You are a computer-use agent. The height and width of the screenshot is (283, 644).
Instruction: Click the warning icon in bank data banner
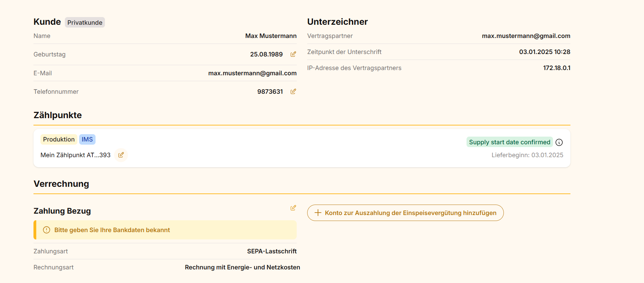pos(46,230)
